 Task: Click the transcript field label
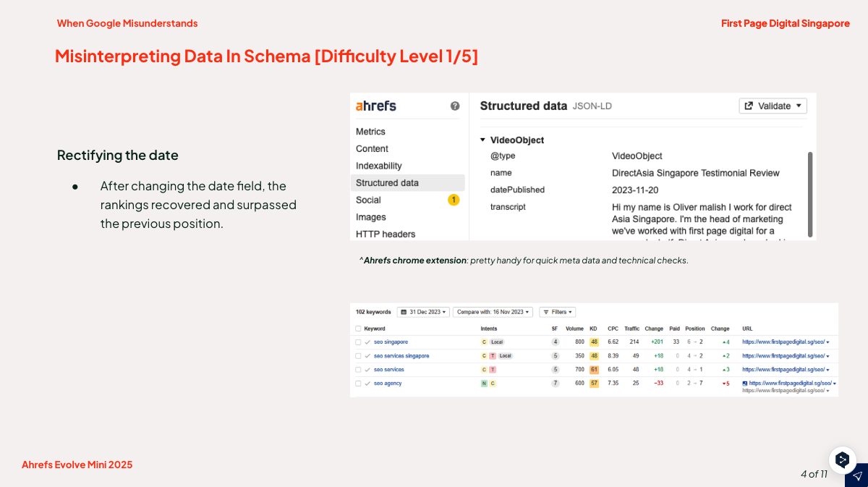pyautogui.click(x=508, y=207)
